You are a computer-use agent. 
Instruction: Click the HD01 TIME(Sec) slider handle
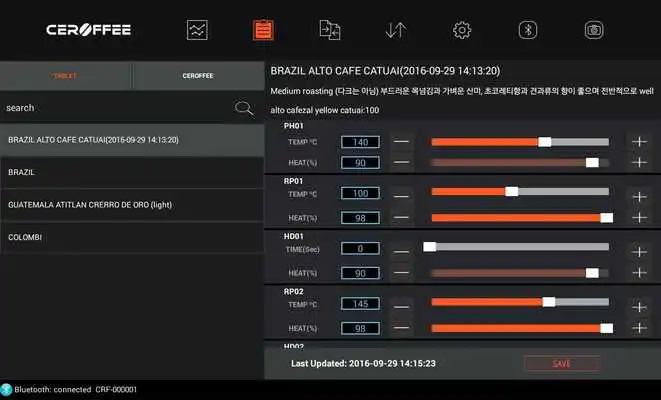tap(430, 247)
